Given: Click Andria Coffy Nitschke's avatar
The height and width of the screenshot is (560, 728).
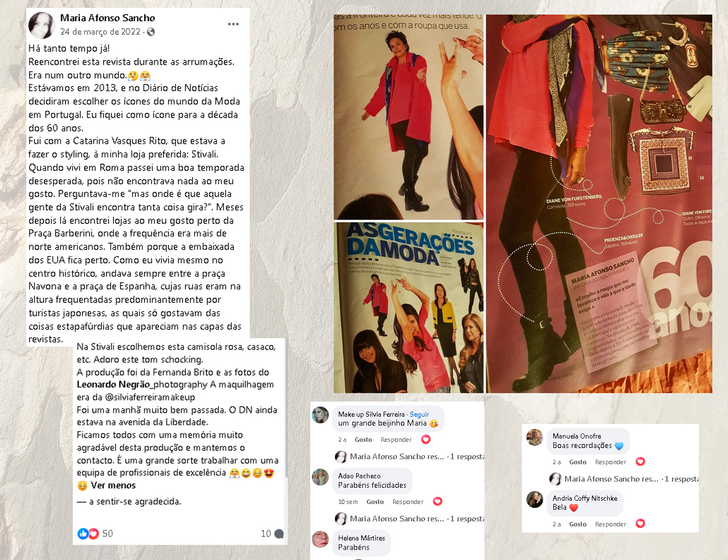Looking at the screenshot, I should click(535, 500).
